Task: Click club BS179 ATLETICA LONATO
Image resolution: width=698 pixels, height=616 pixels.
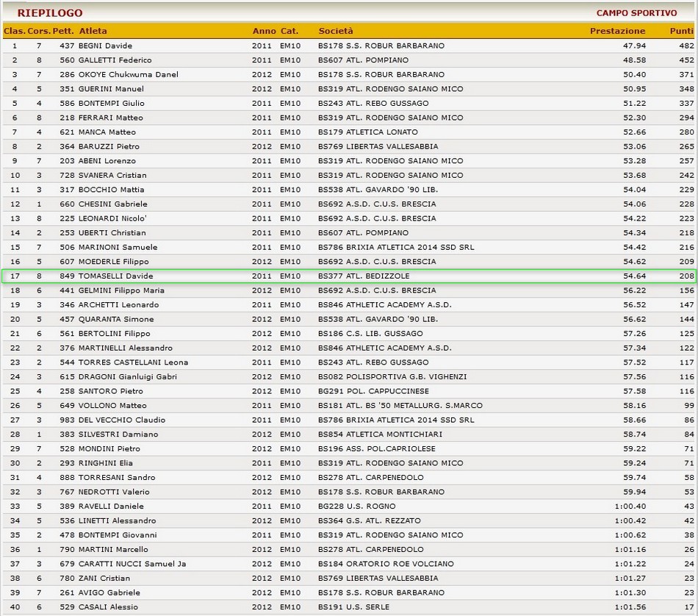Action: 367,132
